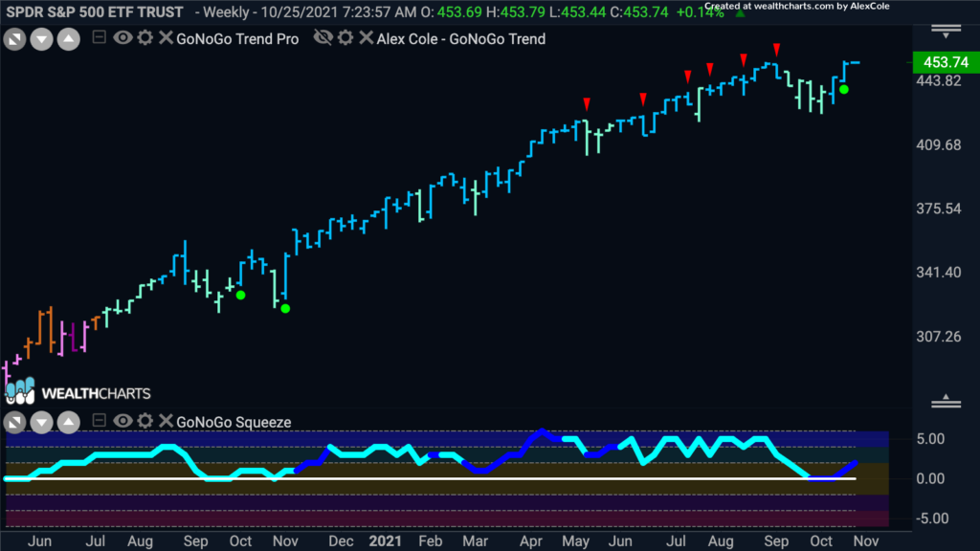Select the GoNoGo Trend Pro indicator name

point(237,38)
